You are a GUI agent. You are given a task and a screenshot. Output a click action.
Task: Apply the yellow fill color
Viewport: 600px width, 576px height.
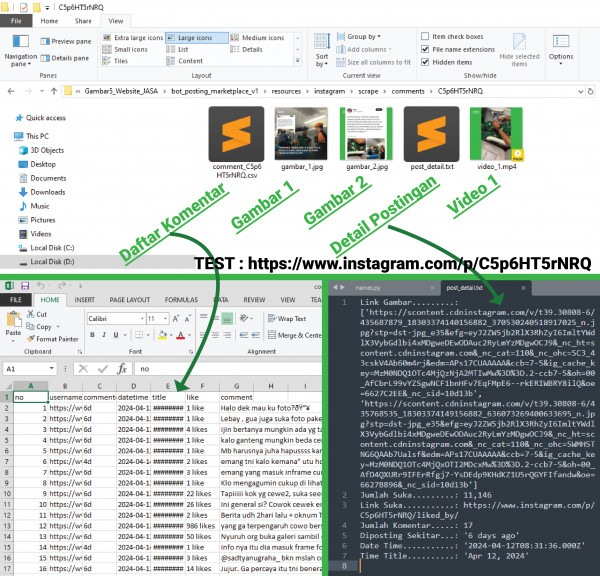pos(162,335)
